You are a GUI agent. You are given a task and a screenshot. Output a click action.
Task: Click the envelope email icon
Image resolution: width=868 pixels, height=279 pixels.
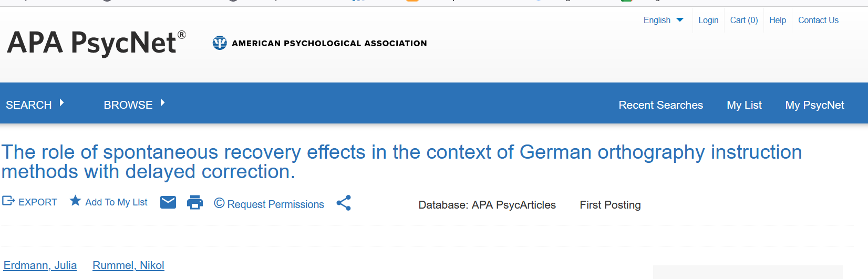click(168, 202)
